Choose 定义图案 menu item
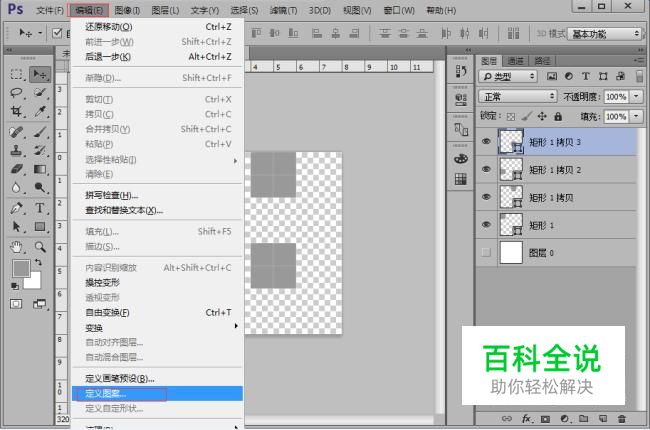 click(x=158, y=393)
